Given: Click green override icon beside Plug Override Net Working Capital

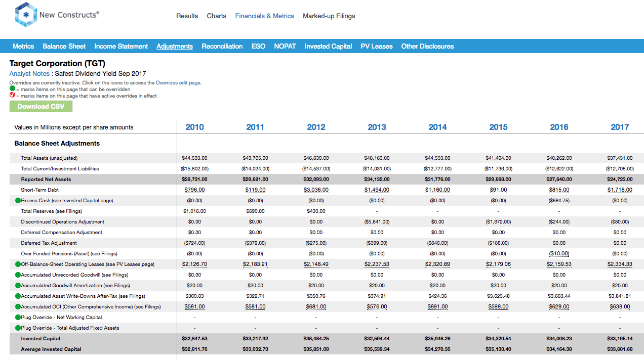Looking at the screenshot, I should pos(18,318).
